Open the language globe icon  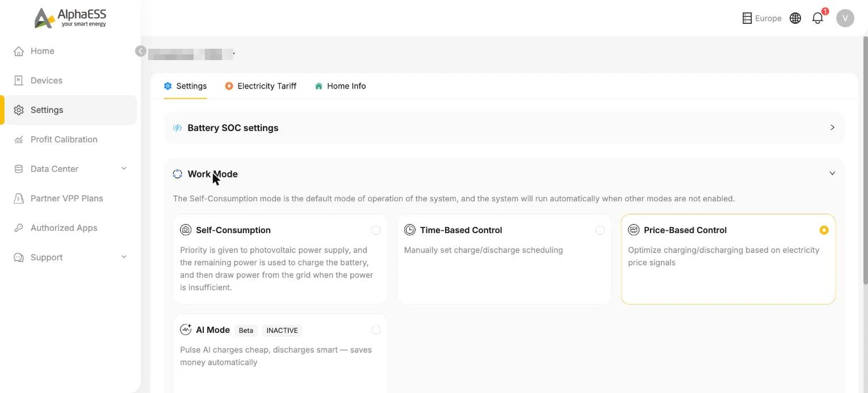795,18
